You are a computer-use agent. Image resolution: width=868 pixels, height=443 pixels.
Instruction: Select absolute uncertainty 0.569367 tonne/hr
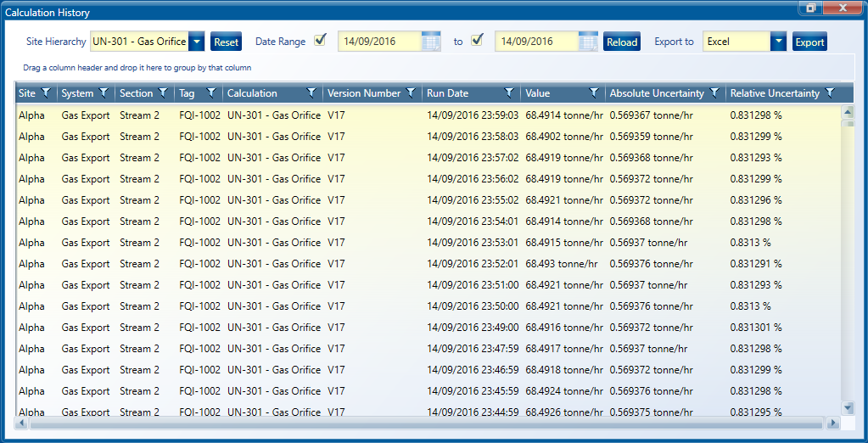[x=651, y=115]
